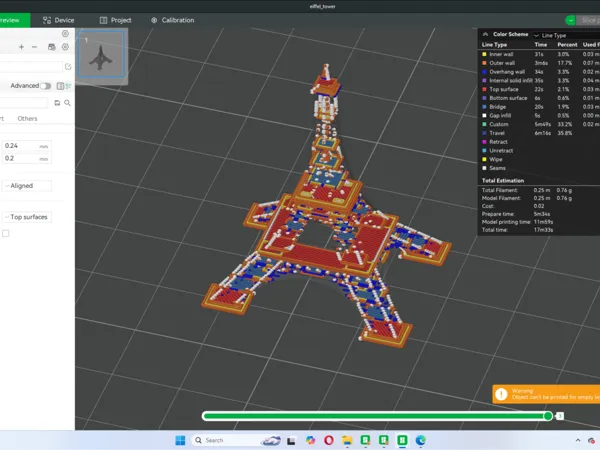Tick the empty checkbox under Top surfaces
The height and width of the screenshot is (450, 600).
(x=6, y=233)
